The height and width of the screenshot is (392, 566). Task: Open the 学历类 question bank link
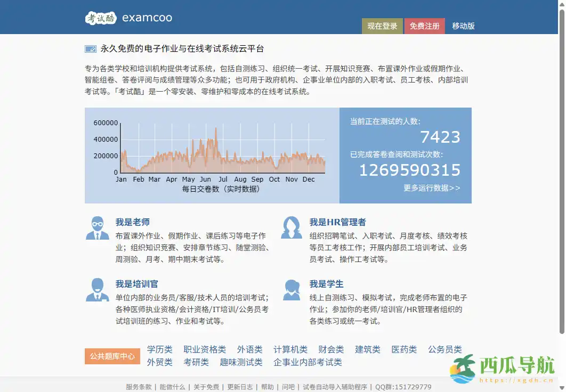pyautogui.click(x=159, y=349)
